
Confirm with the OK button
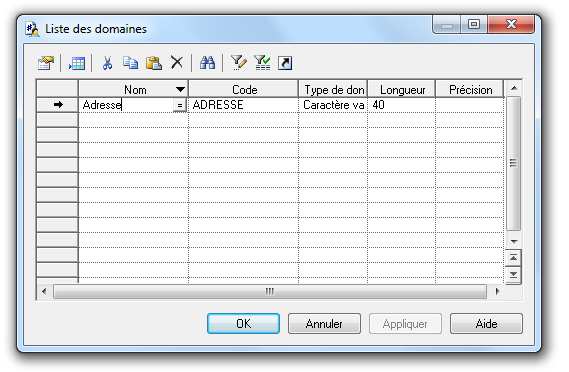(x=243, y=323)
